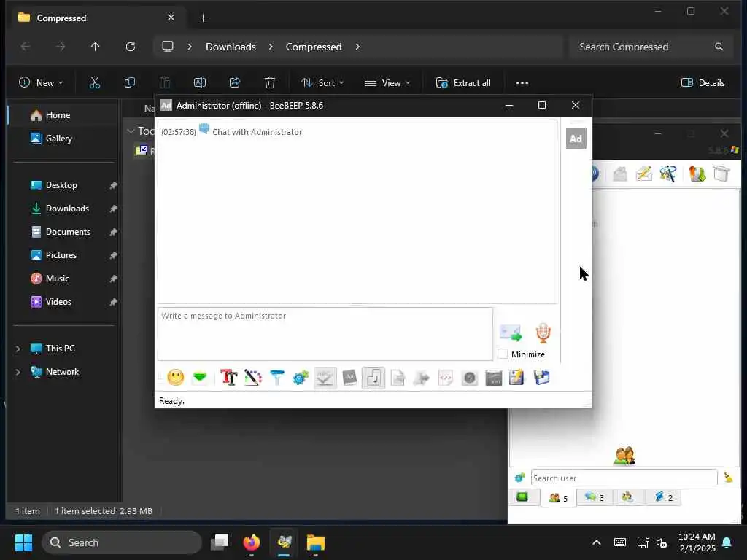Switch to the users tab showing 5
This screenshot has width=747, height=560.
(558, 498)
